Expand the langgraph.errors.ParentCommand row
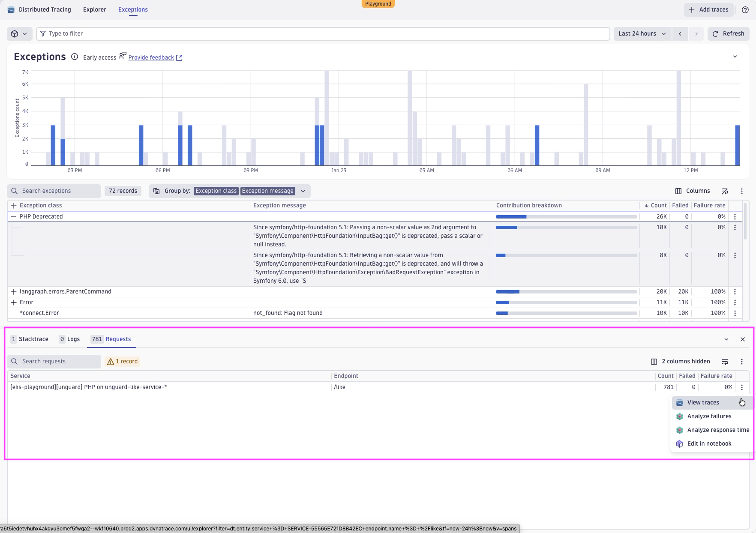 (14, 292)
